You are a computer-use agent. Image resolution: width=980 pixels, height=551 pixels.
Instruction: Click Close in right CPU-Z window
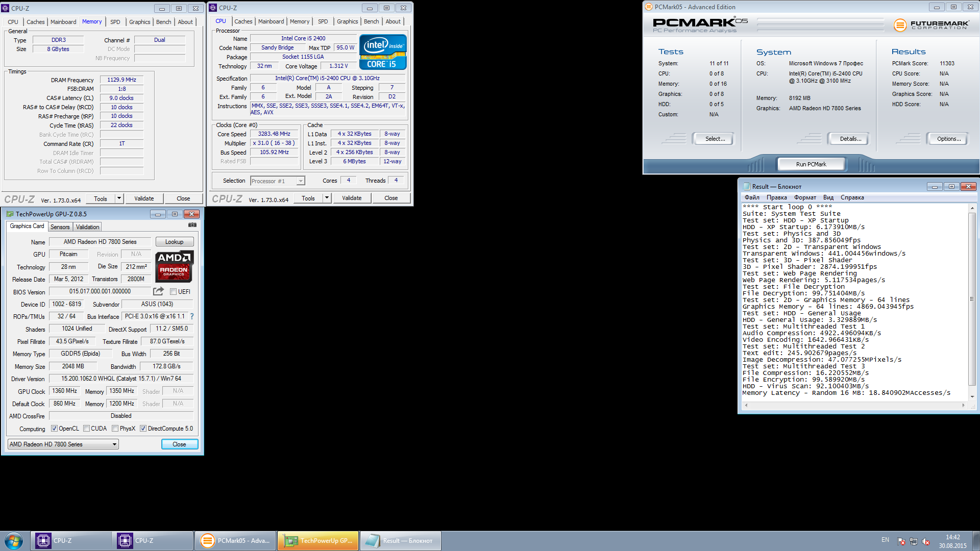point(391,198)
